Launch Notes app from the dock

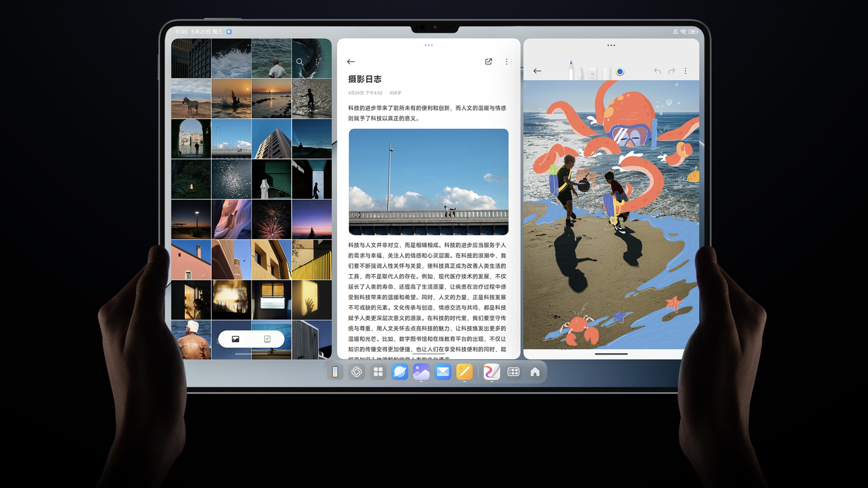point(464,372)
